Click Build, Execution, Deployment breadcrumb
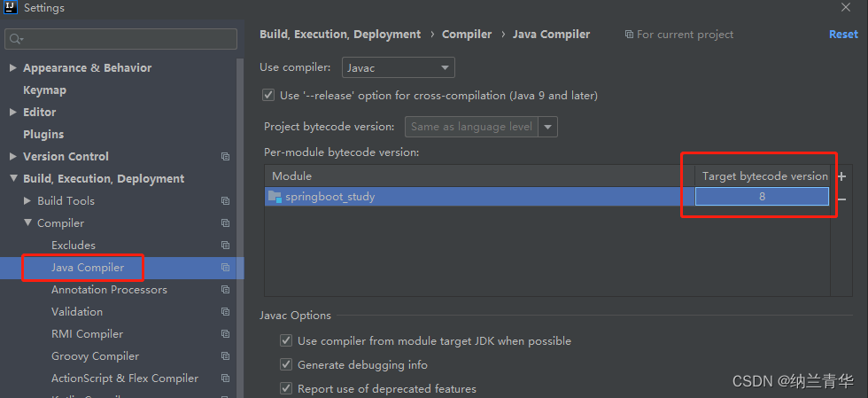Image resolution: width=868 pixels, height=398 pixels. click(x=340, y=35)
